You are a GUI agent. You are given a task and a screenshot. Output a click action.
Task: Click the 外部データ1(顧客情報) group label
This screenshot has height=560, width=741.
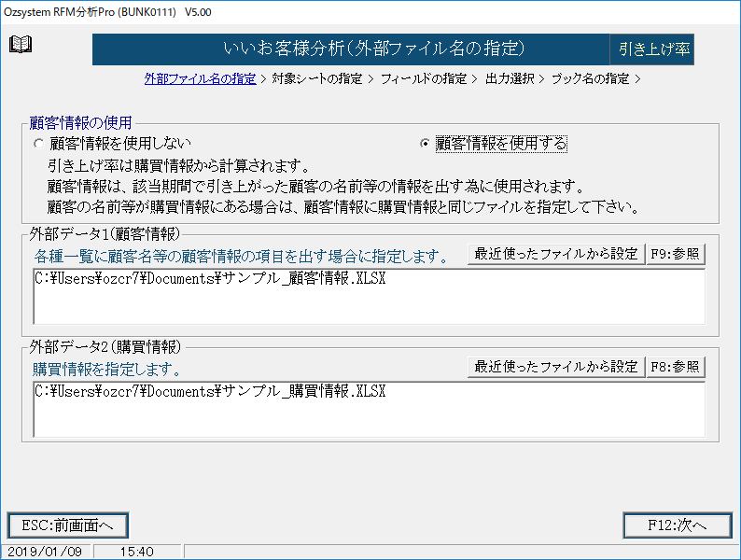pos(105,233)
